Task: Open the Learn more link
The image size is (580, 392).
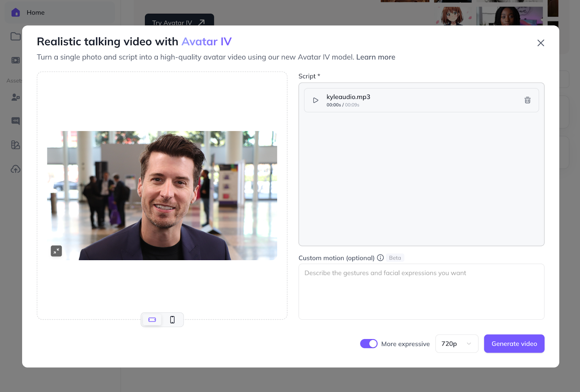Action: pyautogui.click(x=376, y=57)
